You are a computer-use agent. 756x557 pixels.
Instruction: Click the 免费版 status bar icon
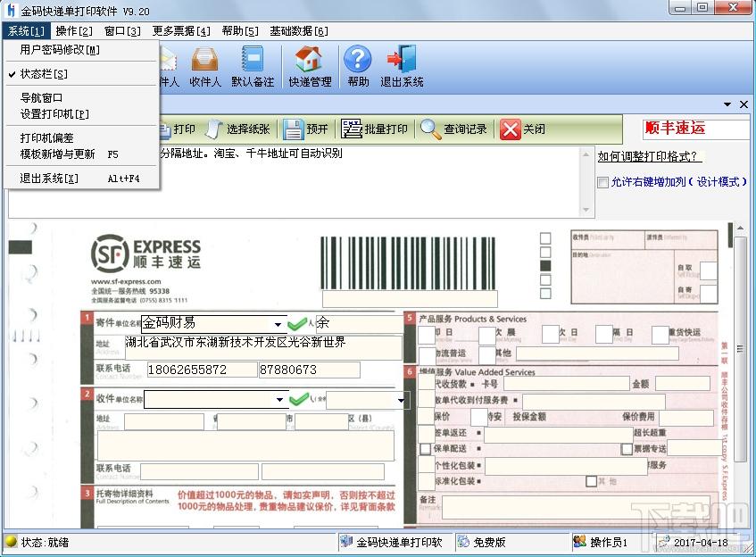coord(463,542)
